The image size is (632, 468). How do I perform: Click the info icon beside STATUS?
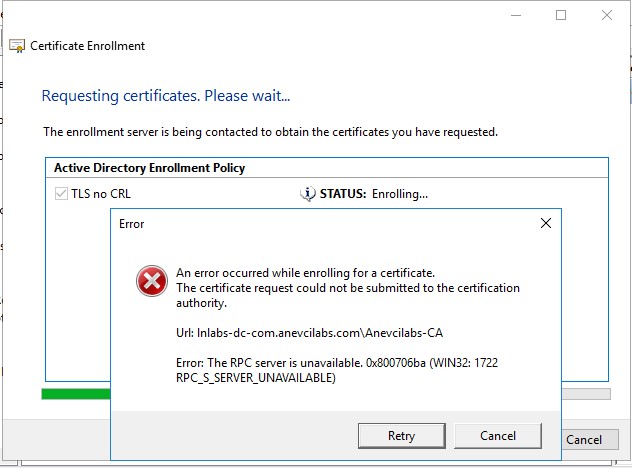(308, 194)
